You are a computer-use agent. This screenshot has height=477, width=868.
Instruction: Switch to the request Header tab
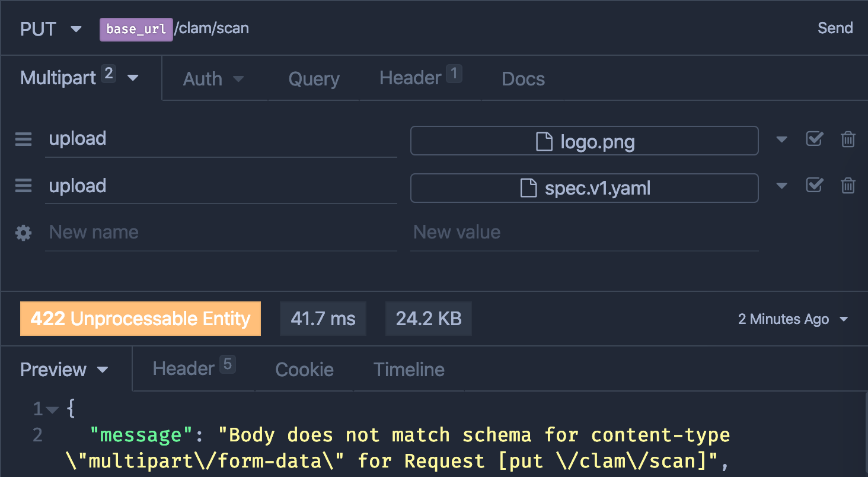coord(420,78)
